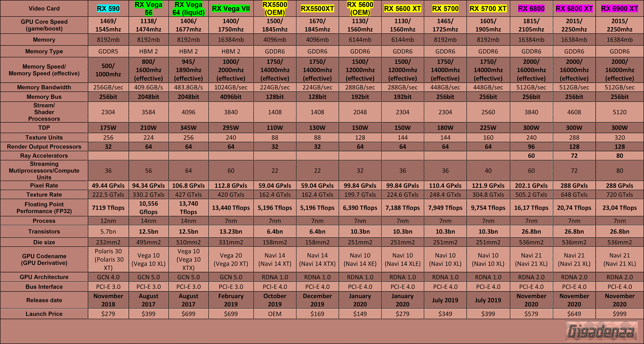This screenshot has height=344, width=644.
Task: Select the 409.6GB/s bandwidth cell
Action: (x=148, y=87)
